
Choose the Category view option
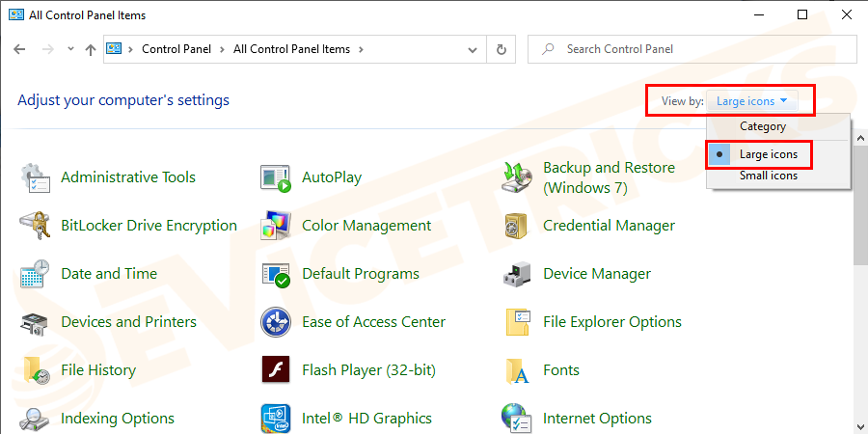762,126
